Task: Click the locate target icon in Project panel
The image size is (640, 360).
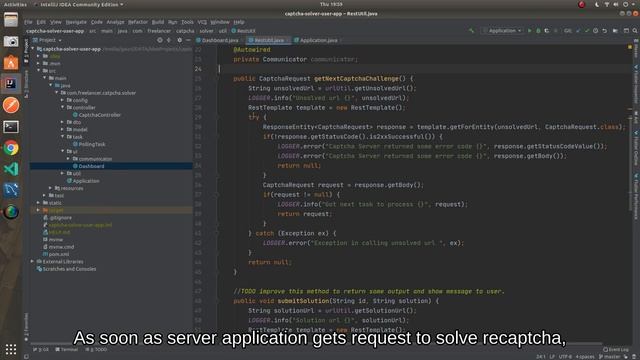Action: point(160,40)
